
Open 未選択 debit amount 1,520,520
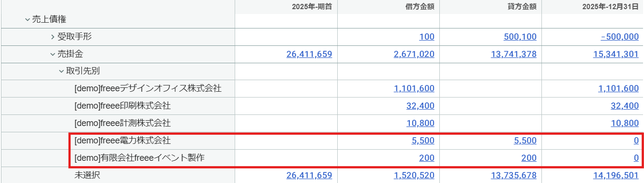click(x=414, y=175)
